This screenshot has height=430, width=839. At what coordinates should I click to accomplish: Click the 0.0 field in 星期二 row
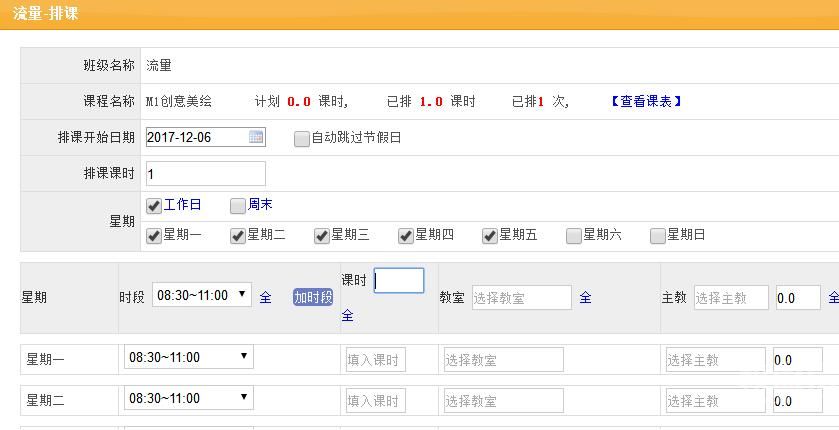[x=798, y=401]
